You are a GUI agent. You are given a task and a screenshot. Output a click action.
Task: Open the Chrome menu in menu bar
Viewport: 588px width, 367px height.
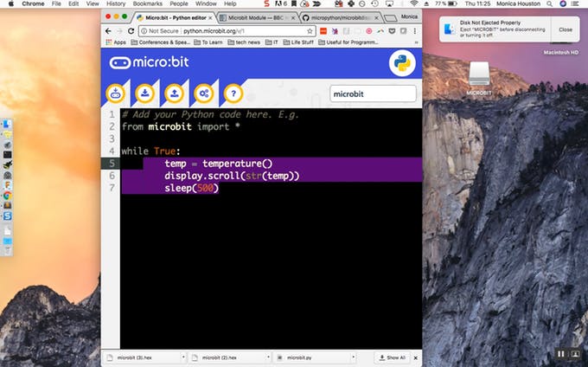[x=33, y=3]
